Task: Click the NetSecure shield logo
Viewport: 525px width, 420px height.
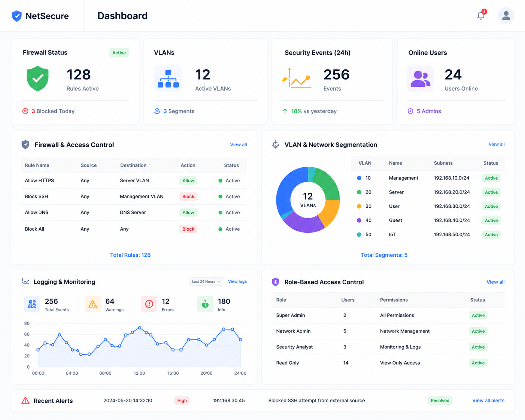Action: tap(17, 16)
